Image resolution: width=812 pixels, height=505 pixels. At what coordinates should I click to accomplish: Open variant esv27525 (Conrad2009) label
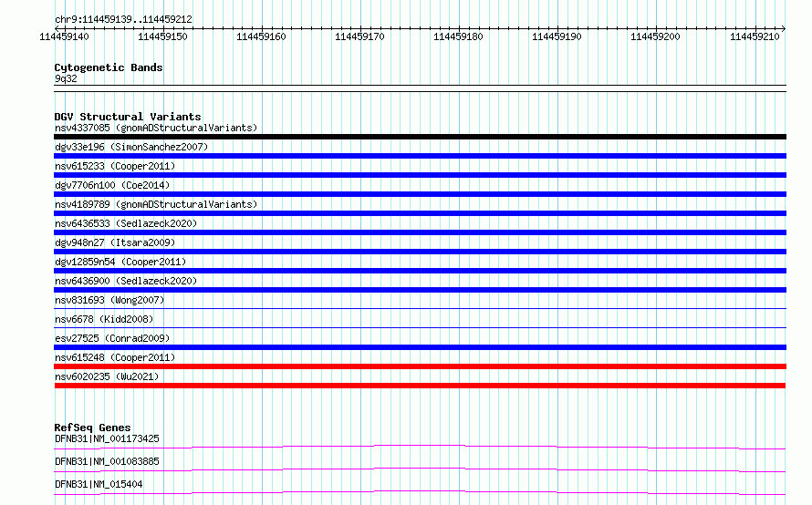(x=112, y=338)
